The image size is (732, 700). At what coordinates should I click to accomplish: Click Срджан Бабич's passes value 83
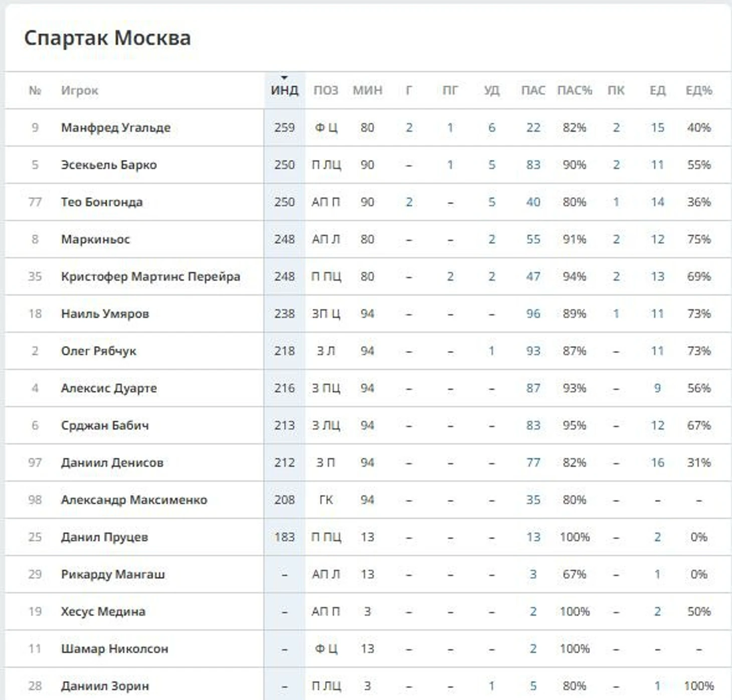[533, 426]
